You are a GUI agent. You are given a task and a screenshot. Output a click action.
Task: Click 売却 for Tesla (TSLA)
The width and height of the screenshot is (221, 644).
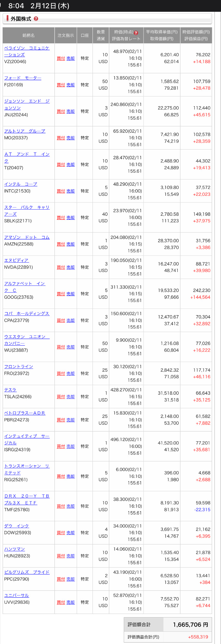[70, 397]
